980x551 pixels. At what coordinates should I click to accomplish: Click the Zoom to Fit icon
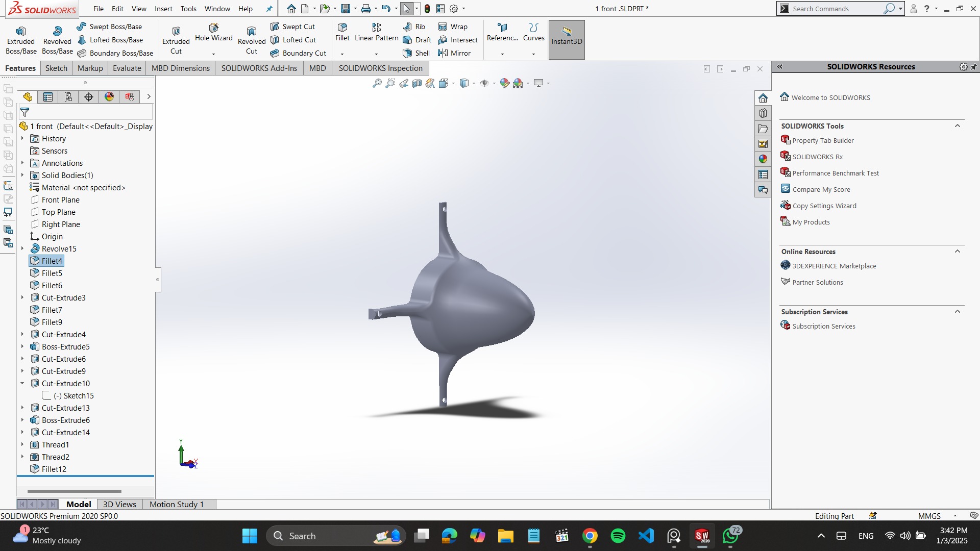(377, 83)
